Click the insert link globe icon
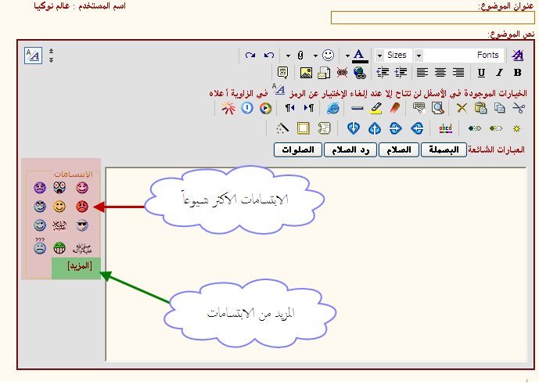This screenshot has height=392, width=539. [360, 73]
